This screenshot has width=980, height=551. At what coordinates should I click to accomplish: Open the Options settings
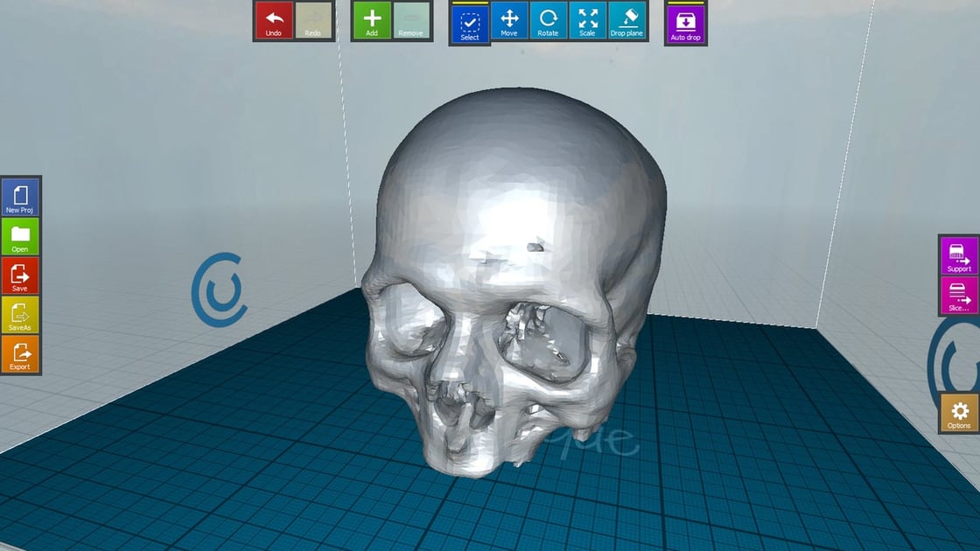coord(957,408)
